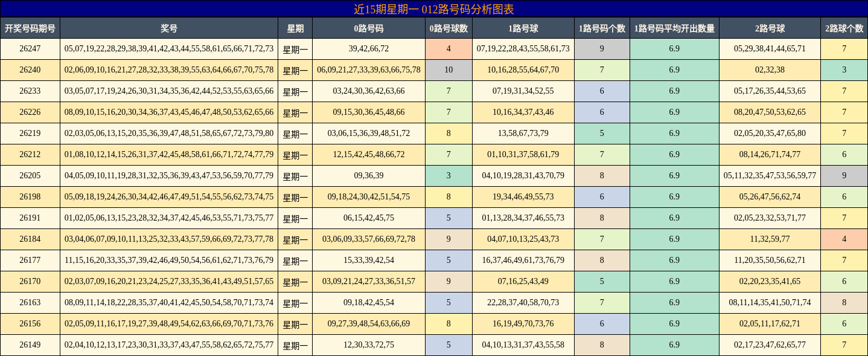Click the 星期一 cell in row 26170

pyautogui.click(x=295, y=282)
